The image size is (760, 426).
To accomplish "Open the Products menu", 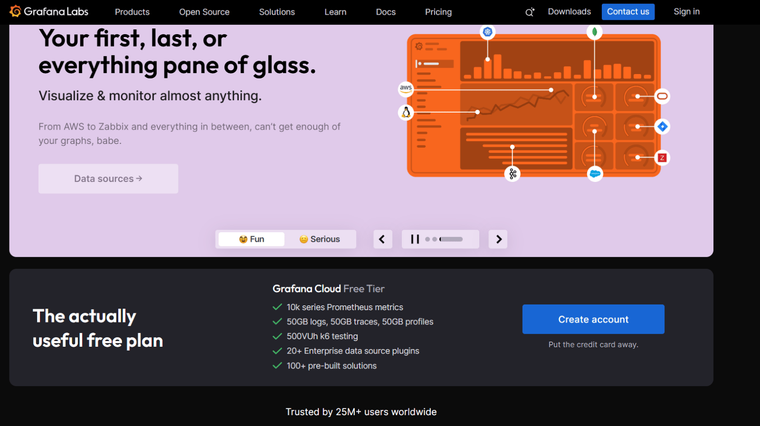I will click(x=132, y=12).
